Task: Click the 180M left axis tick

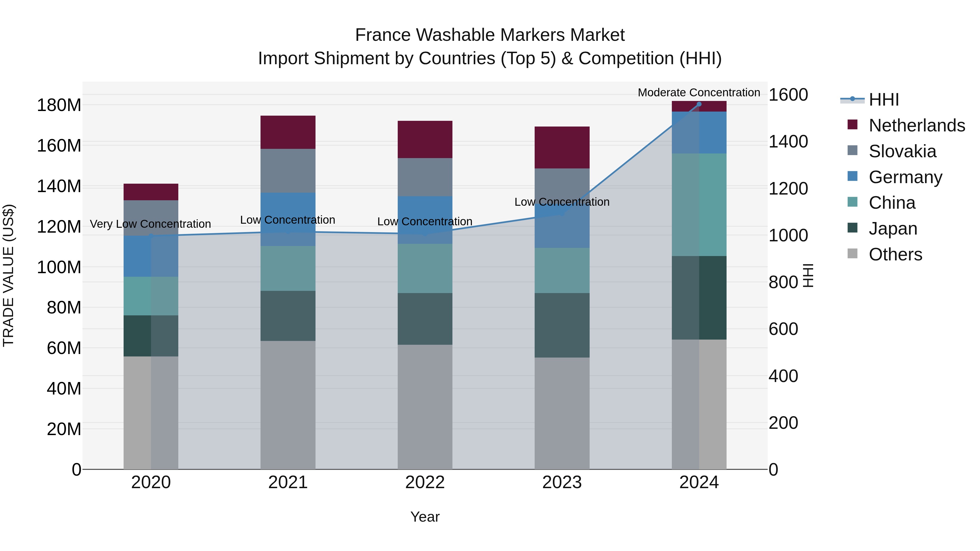Action: click(59, 105)
